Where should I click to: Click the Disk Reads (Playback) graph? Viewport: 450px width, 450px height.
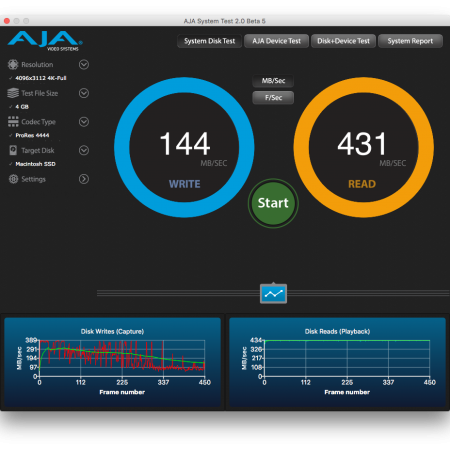pyautogui.click(x=337, y=362)
